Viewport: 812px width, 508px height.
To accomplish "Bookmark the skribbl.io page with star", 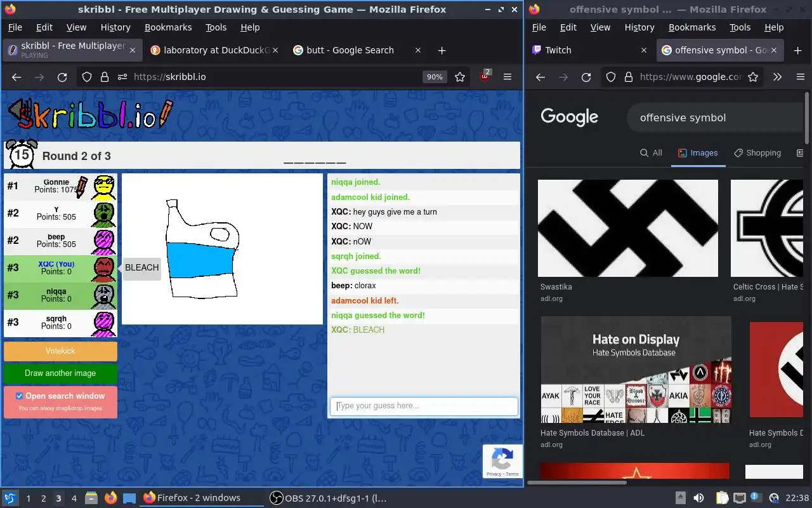I will (x=460, y=77).
